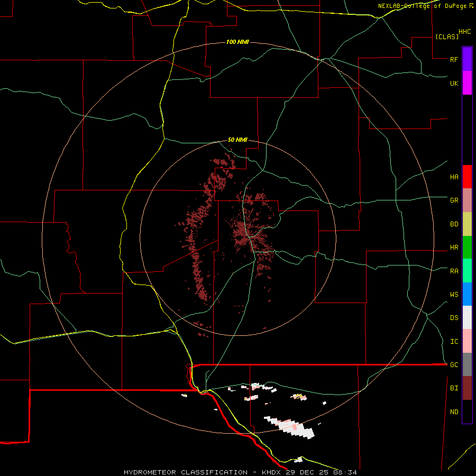The height and width of the screenshot is (476, 476).
Task: Click the ND black legend swatch
Action: tap(467, 411)
